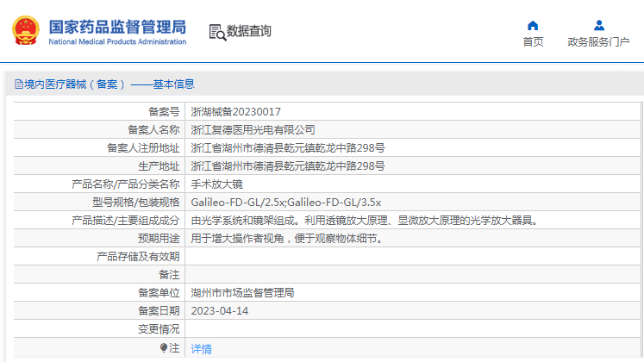Click the 备案号 label
The height and width of the screenshot is (362, 644).
(164, 112)
